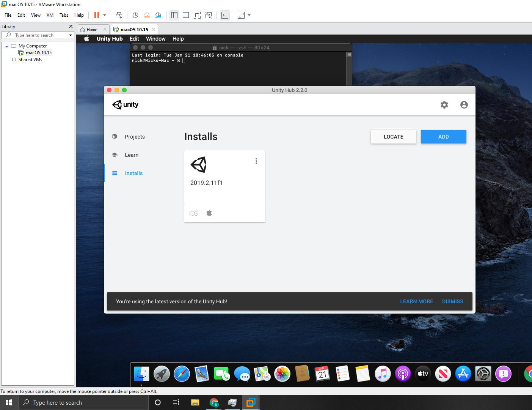Click the VMware suspend/pause toolbar button
532x410 pixels.
pyautogui.click(x=97, y=15)
